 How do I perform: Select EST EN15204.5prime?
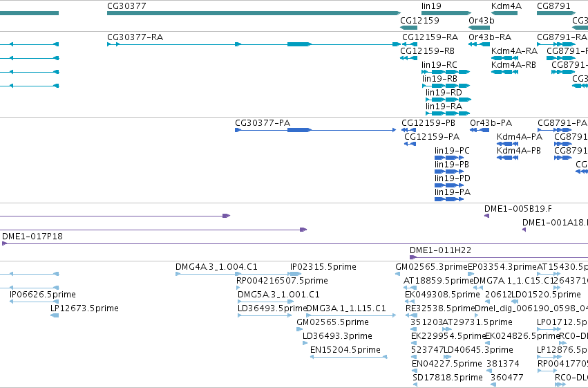[x=345, y=350]
